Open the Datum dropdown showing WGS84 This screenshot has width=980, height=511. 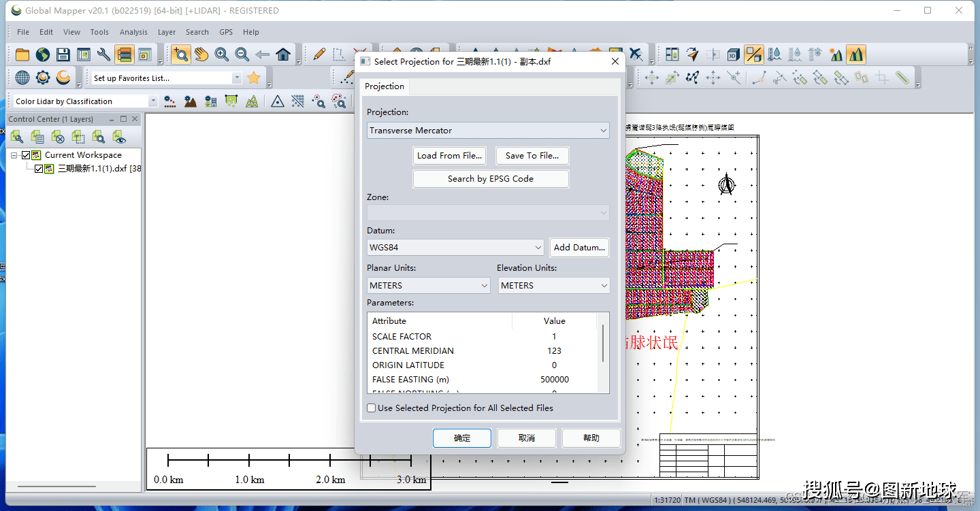(x=455, y=248)
